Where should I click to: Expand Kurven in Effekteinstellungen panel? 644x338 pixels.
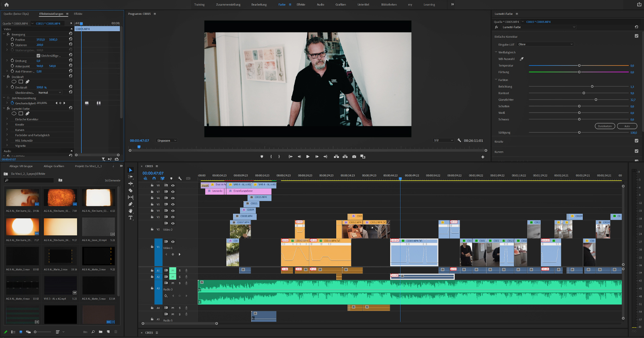[7, 130]
